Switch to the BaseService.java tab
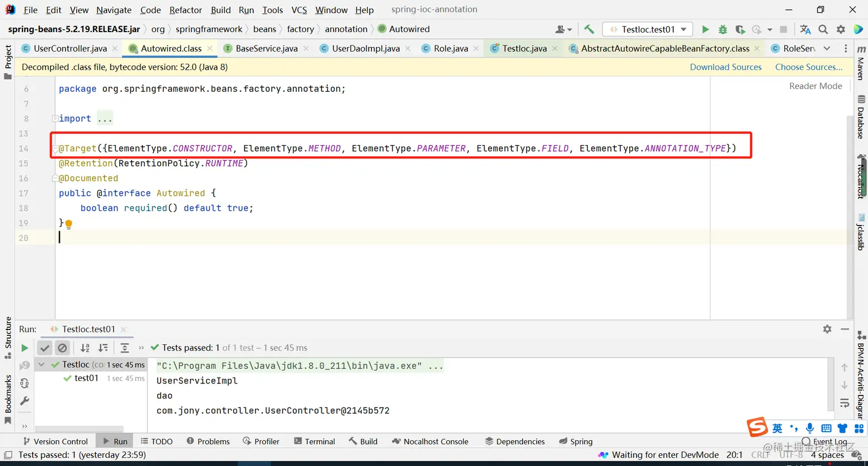868x466 pixels. 266,49
